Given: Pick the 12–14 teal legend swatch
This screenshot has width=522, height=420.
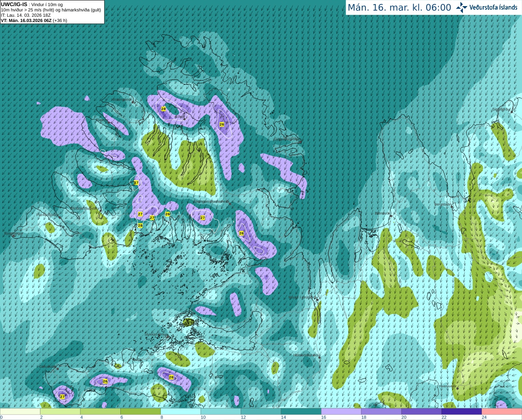Looking at the screenshot, I should (x=261, y=411).
